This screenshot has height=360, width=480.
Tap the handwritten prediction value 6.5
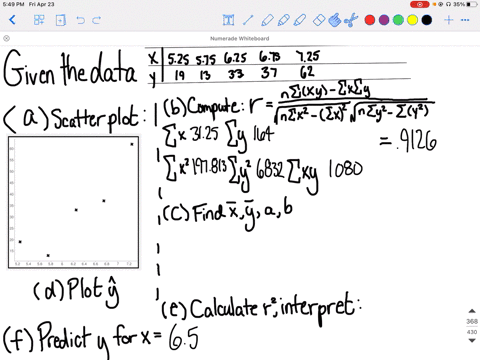(x=183, y=337)
